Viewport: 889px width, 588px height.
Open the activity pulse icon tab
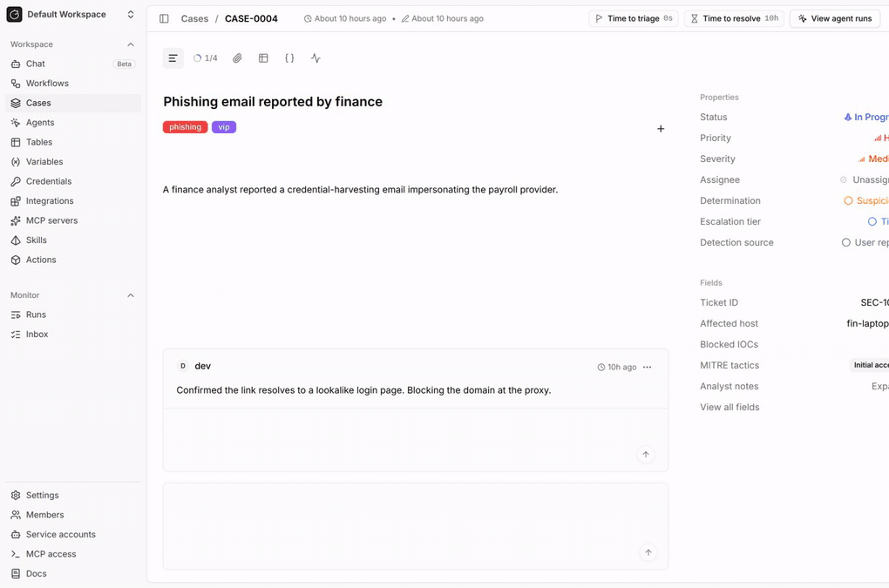click(x=316, y=58)
